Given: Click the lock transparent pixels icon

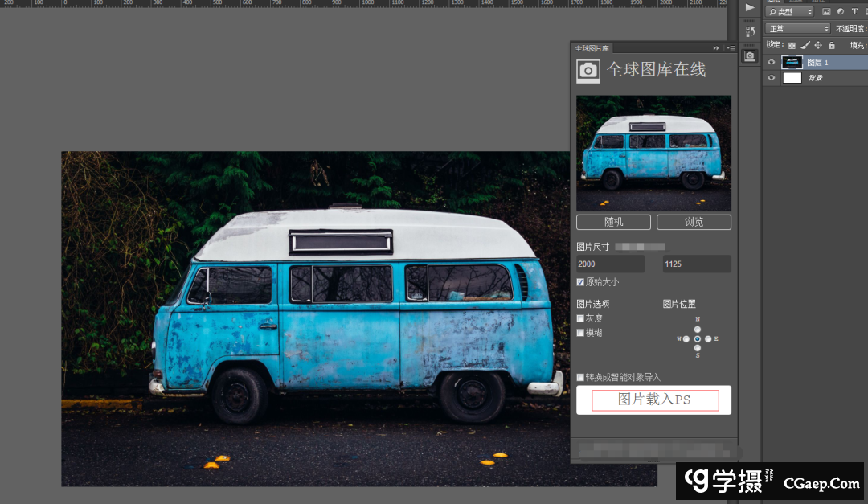Looking at the screenshot, I should pyautogui.click(x=792, y=46).
